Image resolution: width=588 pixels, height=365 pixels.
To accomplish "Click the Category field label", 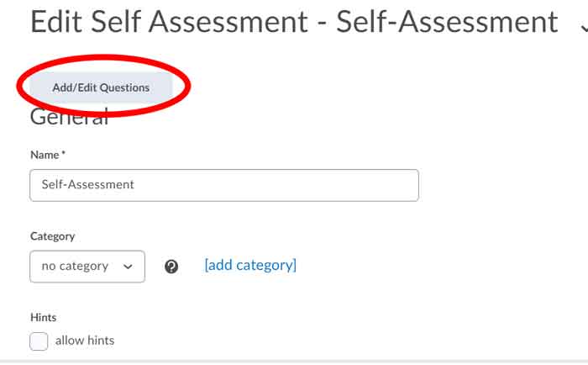I will [52, 236].
